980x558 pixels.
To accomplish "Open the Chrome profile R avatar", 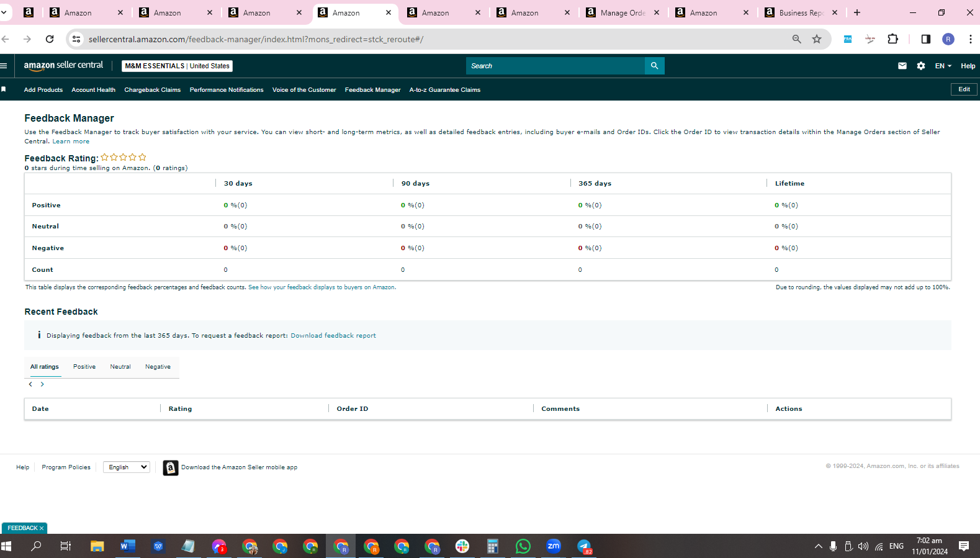I will (948, 39).
